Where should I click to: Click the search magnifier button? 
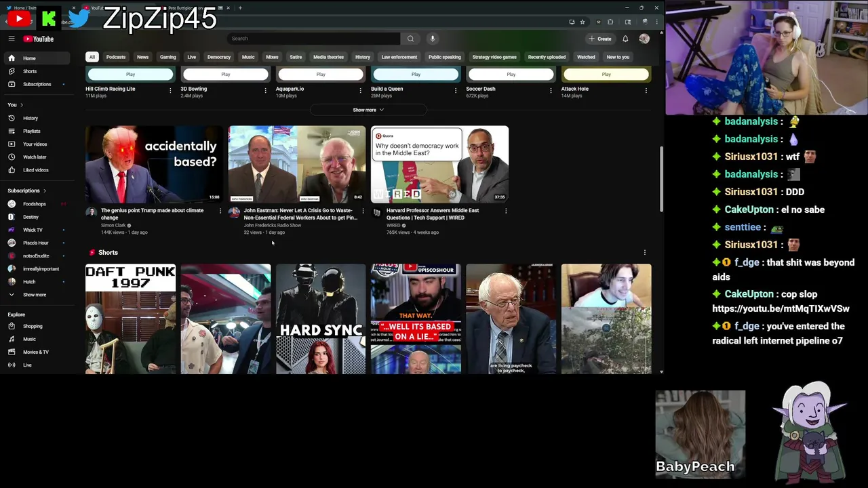(x=410, y=39)
